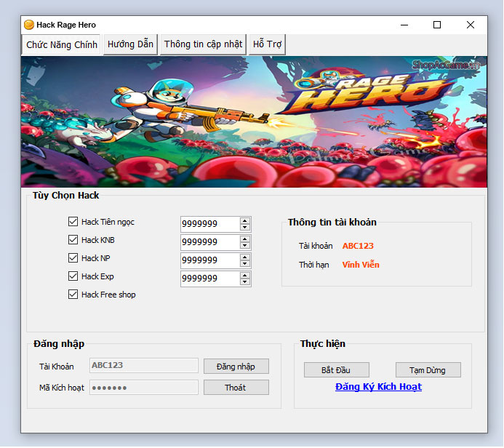Decrease the Hack Exp value with down arrow
The image size is (504, 448).
(245, 282)
